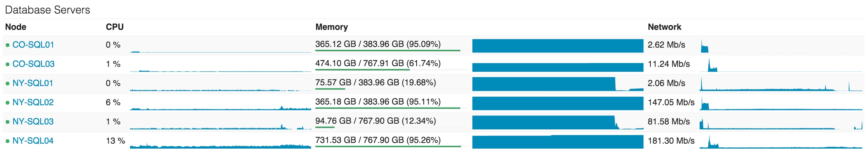Viewport: 868px width, 155px height.
Task: Click the CPU column header
Action: (115, 27)
